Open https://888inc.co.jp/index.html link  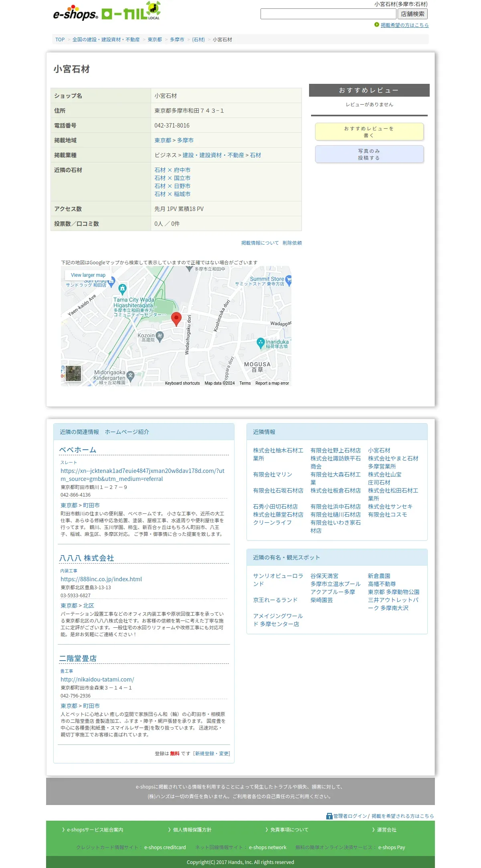click(x=101, y=579)
